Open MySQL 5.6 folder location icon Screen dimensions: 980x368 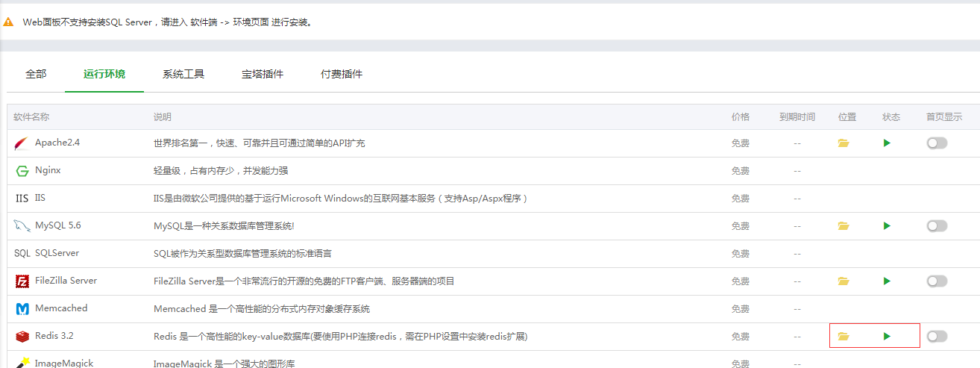(844, 226)
